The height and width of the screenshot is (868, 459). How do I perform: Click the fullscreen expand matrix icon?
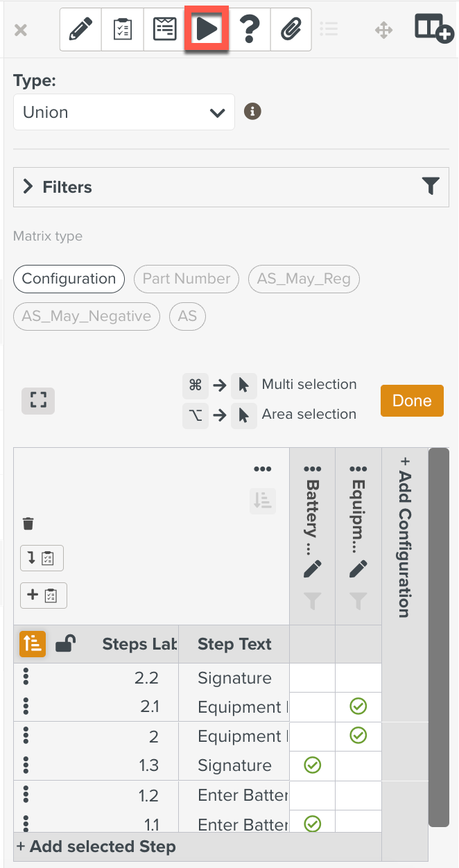[38, 401]
